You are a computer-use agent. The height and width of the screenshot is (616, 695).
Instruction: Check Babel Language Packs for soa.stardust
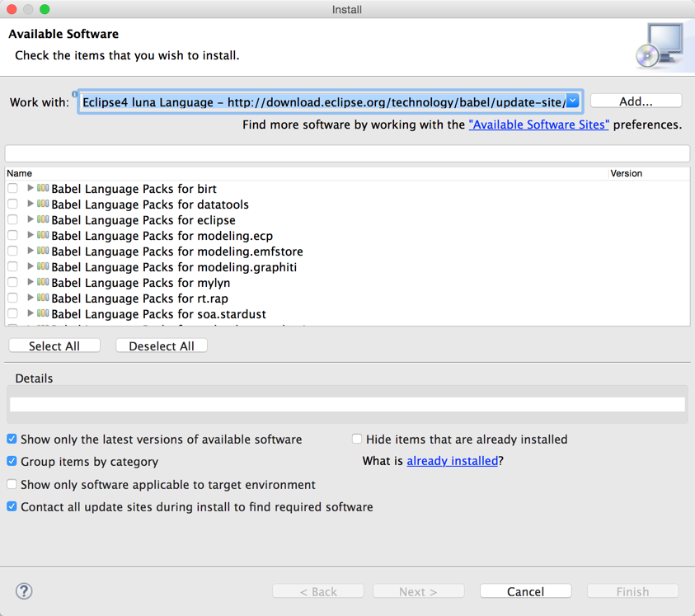(12, 313)
